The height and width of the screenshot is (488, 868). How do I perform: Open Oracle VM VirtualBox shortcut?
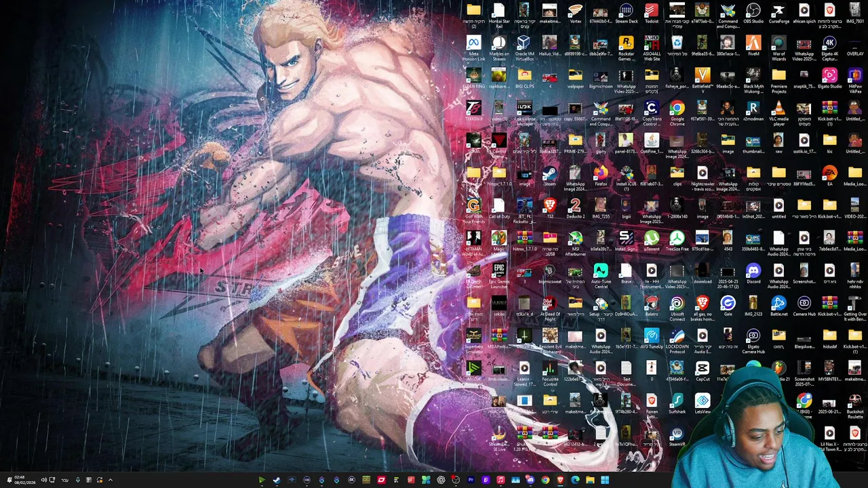tap(524, 48)
